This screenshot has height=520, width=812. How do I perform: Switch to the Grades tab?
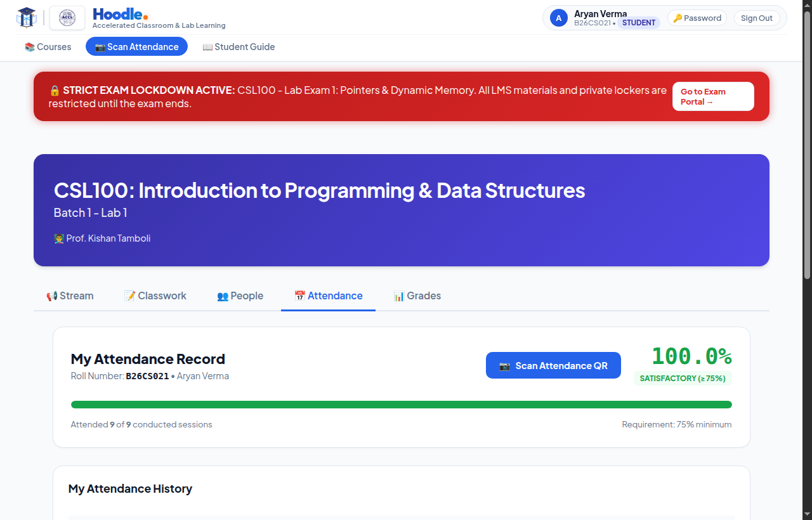(x=417, y=296)
